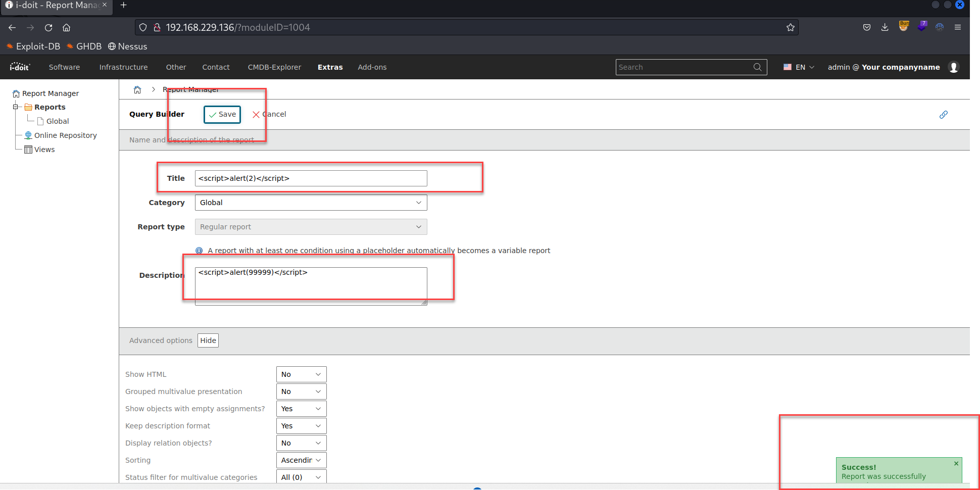Click the i-doit logo
This screenshot has width=980, height=490.
coord(20,67)
